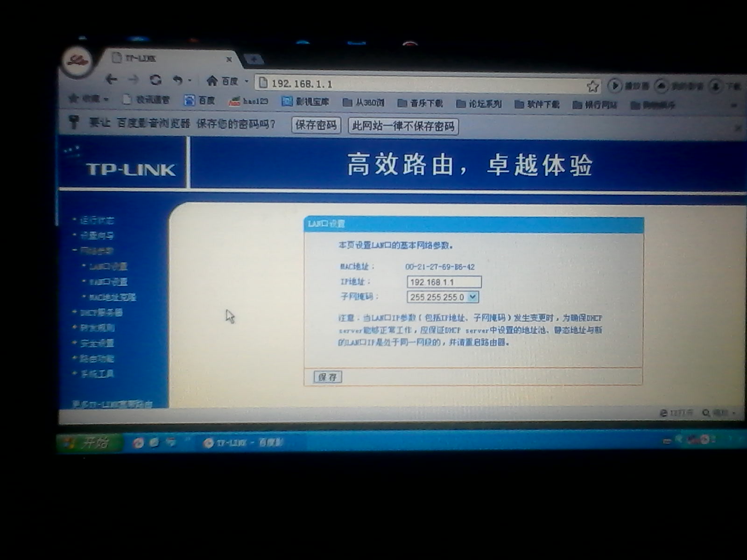Screen dimensions: 747x560
Task: Close the TP-LINK browser tab
Action: [229, 59]
